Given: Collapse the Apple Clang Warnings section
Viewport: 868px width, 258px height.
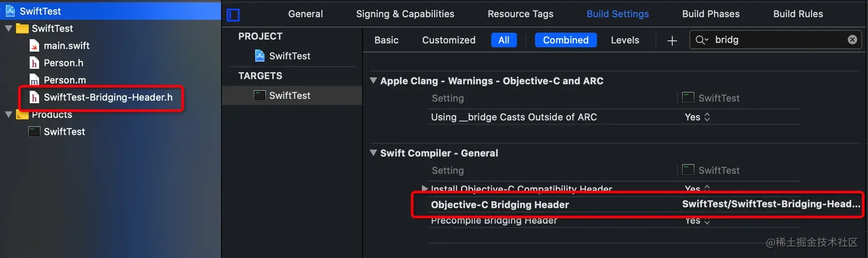Looking at the screenshot, I should (374, 81).
